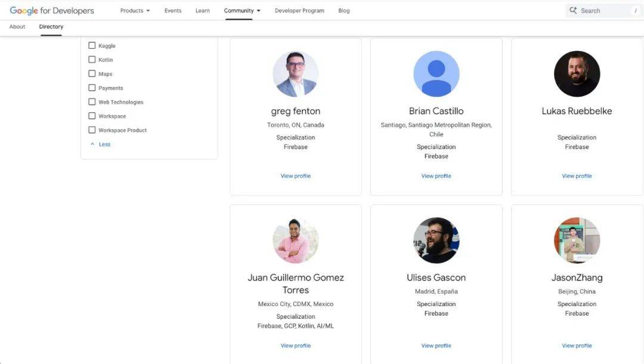Switch to the About tab
Viewport: 644px width, 364px height.
tap(17, 26)
